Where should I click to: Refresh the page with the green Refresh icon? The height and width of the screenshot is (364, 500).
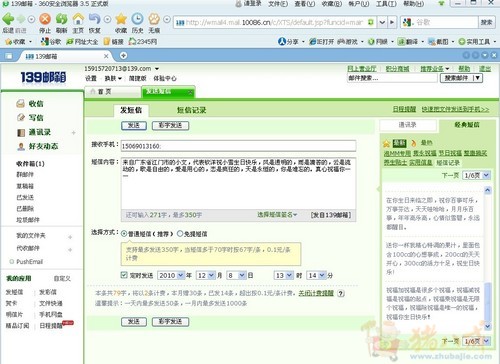[61, 19]
